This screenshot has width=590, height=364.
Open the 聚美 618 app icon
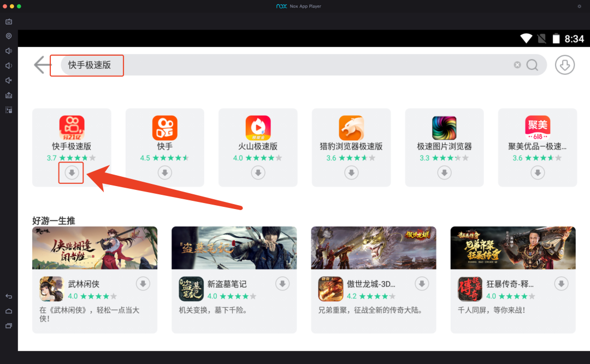pos(538,128)
